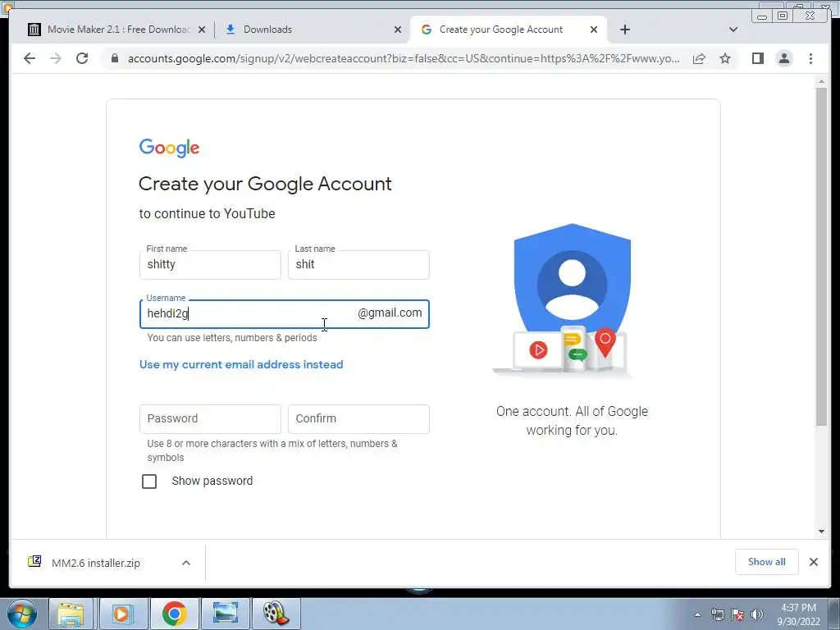The image size is (840, 630).
Task: Expand MM2.6 installer.zip download options arrow
Action: (x=186, y=563)
